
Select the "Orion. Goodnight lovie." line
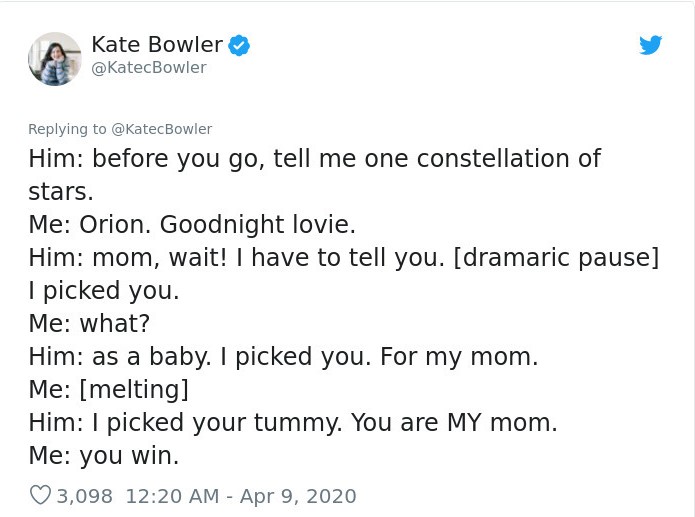(x=192, y=224)
